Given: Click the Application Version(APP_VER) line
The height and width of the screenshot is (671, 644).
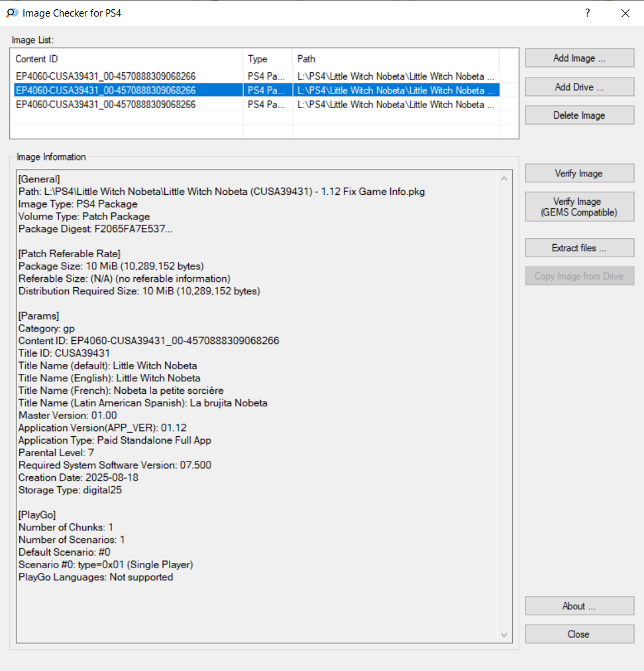Looking at the screenshot, I should 103,428.
